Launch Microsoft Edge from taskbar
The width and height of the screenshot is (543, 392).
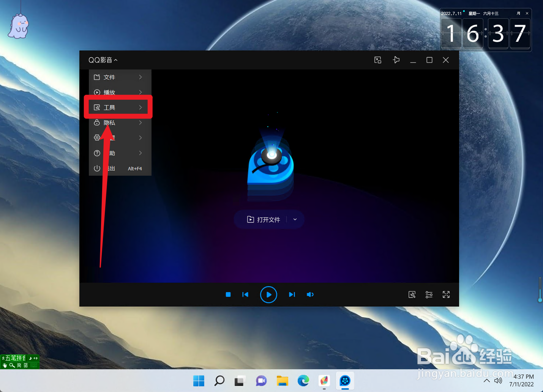tap(303, 381)
